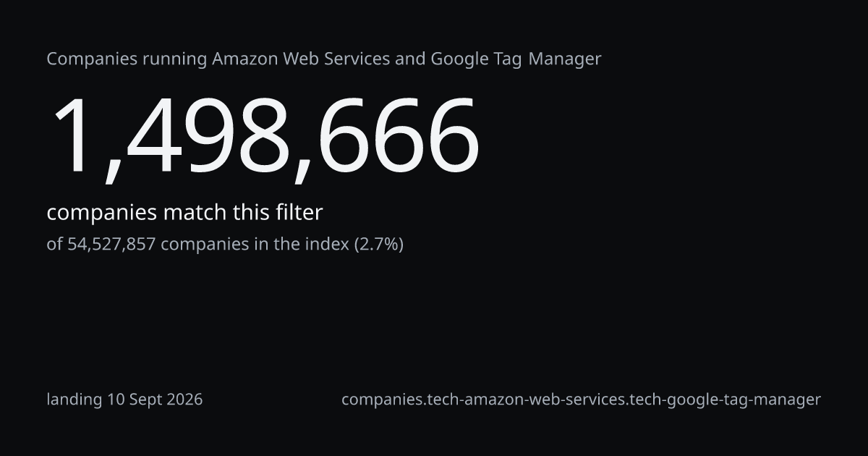
Task: Click "tech-amazon-web-services" in the bottom slug
Action: pyautogui.click(x=524, y=400)
